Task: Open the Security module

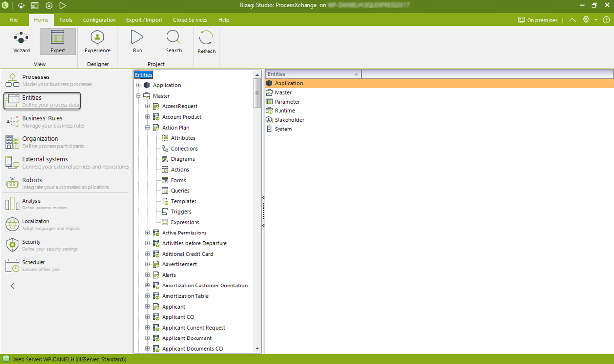Action: click(x=41, y=245)
